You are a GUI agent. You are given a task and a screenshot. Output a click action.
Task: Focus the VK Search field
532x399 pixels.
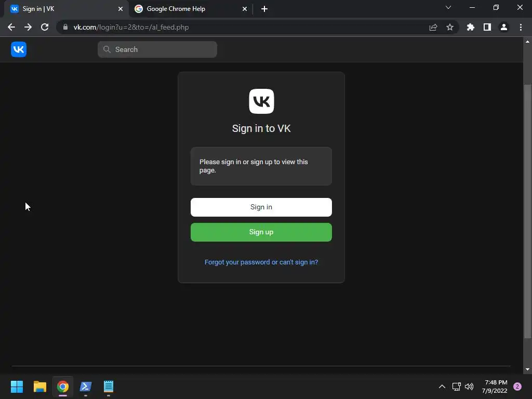point(157,49)
